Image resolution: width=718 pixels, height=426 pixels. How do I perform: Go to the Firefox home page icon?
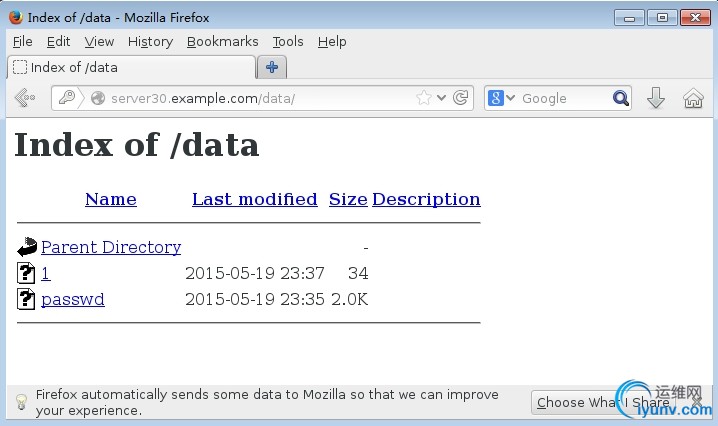[x=692, y=98]
